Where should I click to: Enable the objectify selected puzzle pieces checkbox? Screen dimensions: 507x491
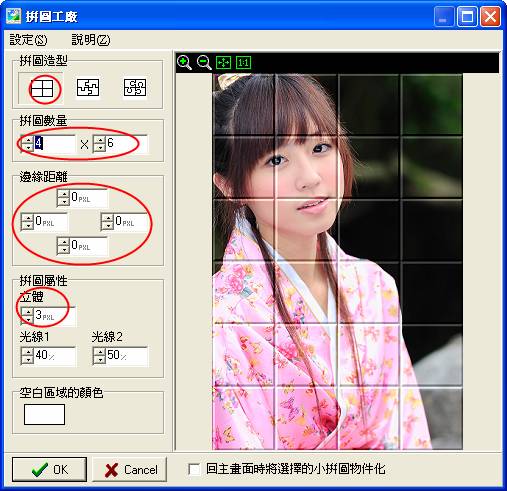194,469
